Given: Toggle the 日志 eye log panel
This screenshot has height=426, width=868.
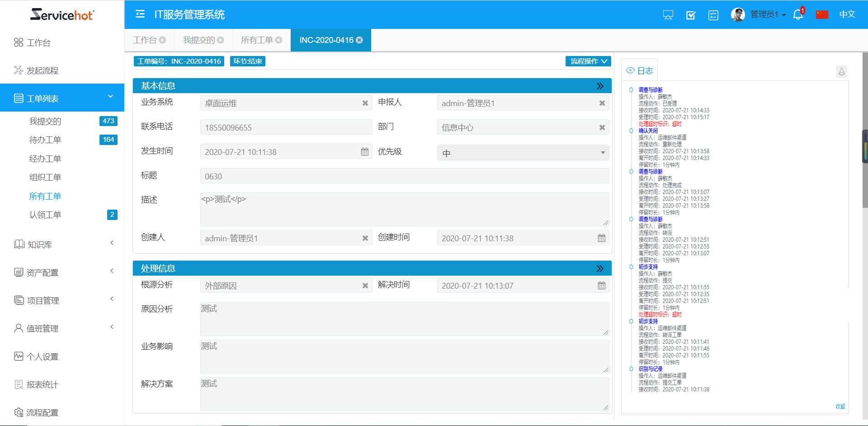Looking at the screenshot, I should pos(639,70).
